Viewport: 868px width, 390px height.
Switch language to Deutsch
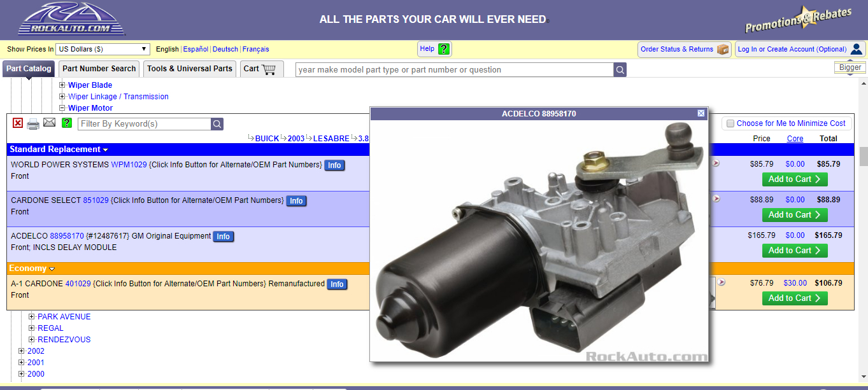[225, 49]
